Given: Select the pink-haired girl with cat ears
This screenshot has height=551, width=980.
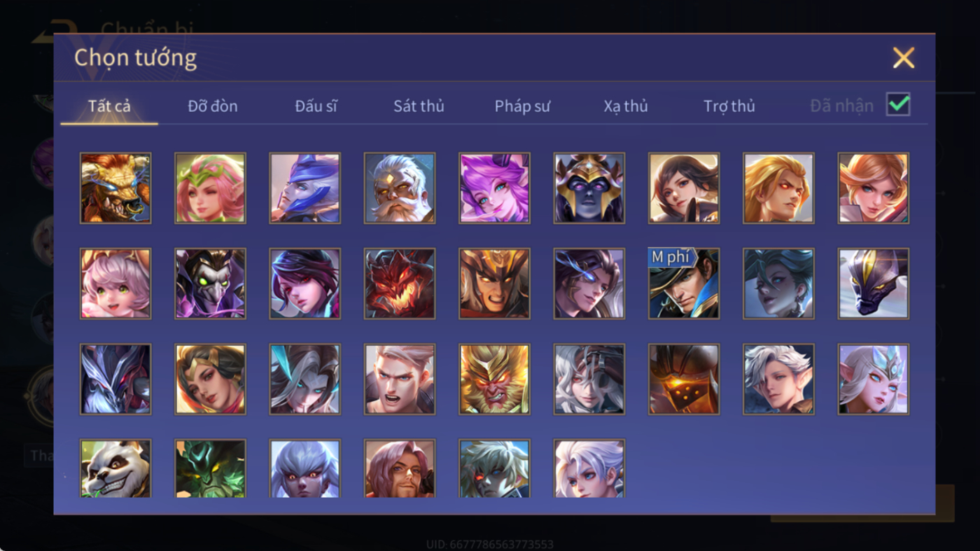Looking at the screenshot, I should tap(115, 284).
